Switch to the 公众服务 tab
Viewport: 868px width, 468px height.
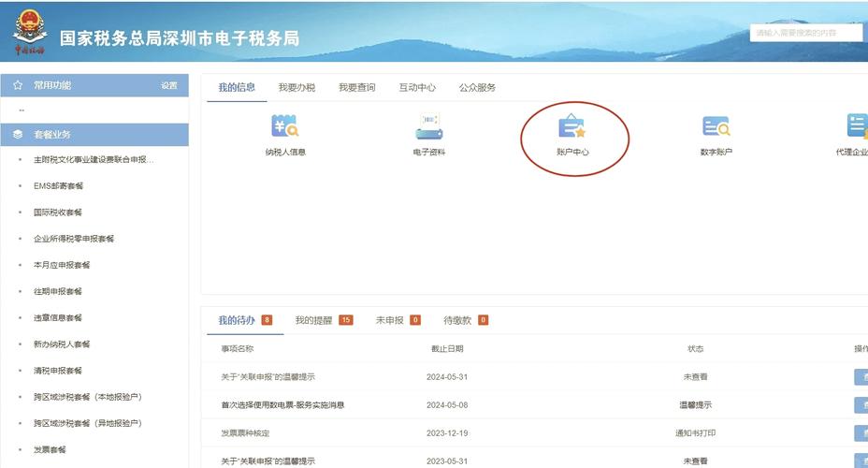[x=477, y=87]
